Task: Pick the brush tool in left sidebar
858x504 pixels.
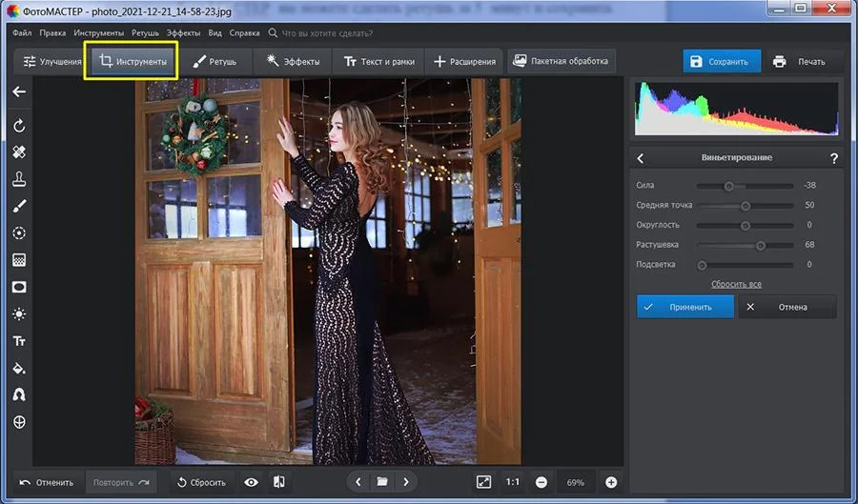Action: (19, 206)
